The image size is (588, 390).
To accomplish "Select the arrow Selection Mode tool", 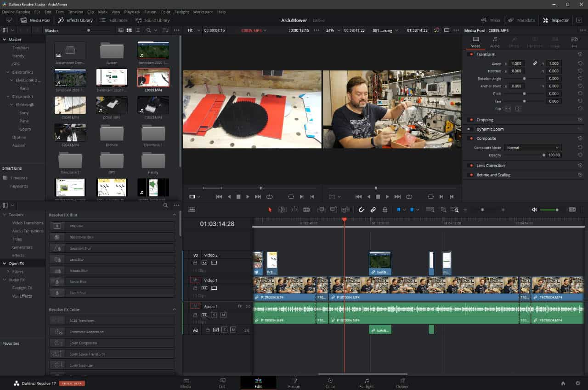I will point(270,210).
